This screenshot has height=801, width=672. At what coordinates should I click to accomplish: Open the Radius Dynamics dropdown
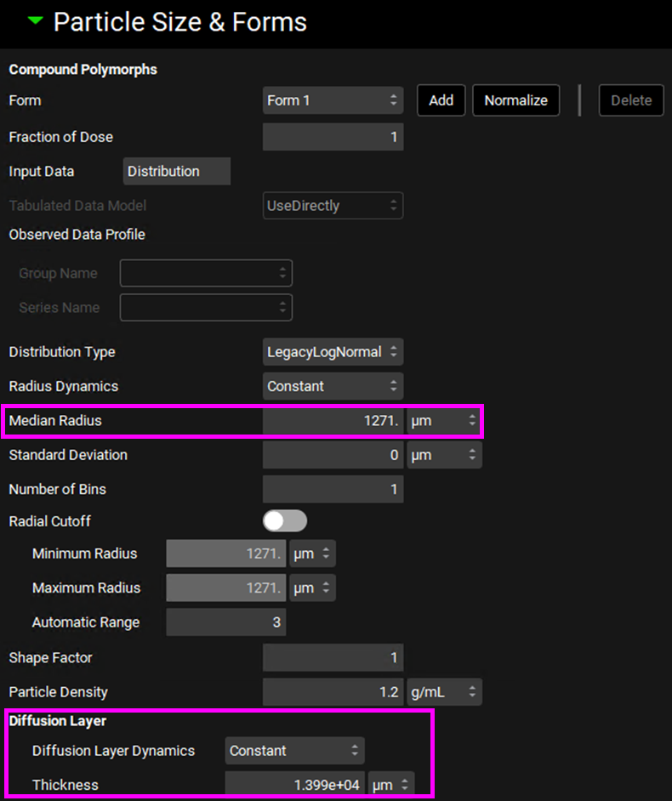pyautogui.click(x=333, y=386)
